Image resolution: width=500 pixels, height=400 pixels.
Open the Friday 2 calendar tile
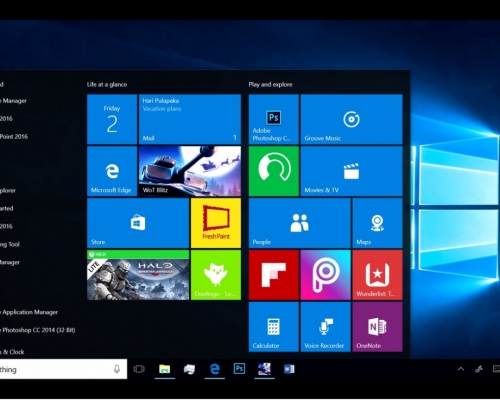[x=112, y=119]
